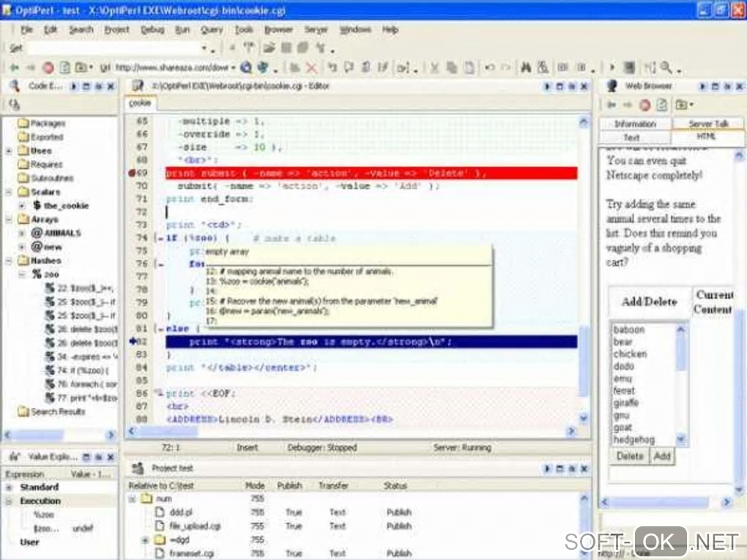Select $the_cookie scalar in tree
The width and height of the screenshot is (747, 560).
[66, 206]
